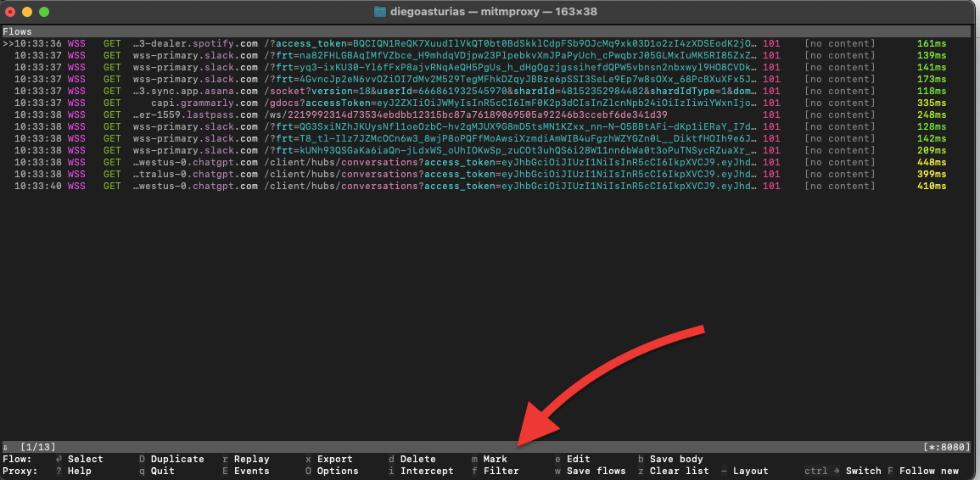This screenshot has height=480, width=980.
Task: Maximize the mitmproxy terminal window
Action: point(44,12)
